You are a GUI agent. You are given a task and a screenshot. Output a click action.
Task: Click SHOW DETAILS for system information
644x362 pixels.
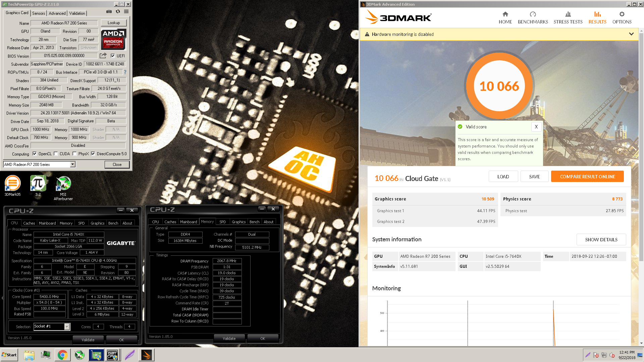(x=601, y=240)
